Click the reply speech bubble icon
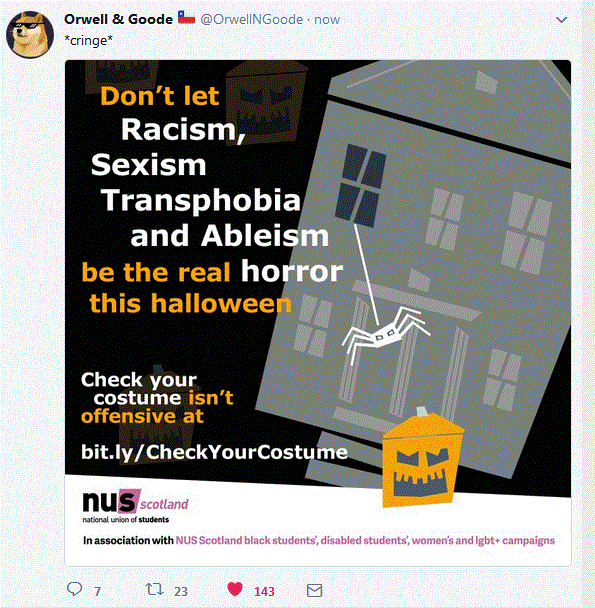This screenshot has height=608, width=595. 74,589
